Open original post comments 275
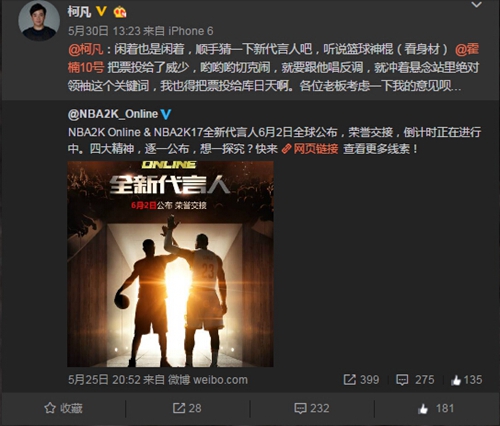 415,380
